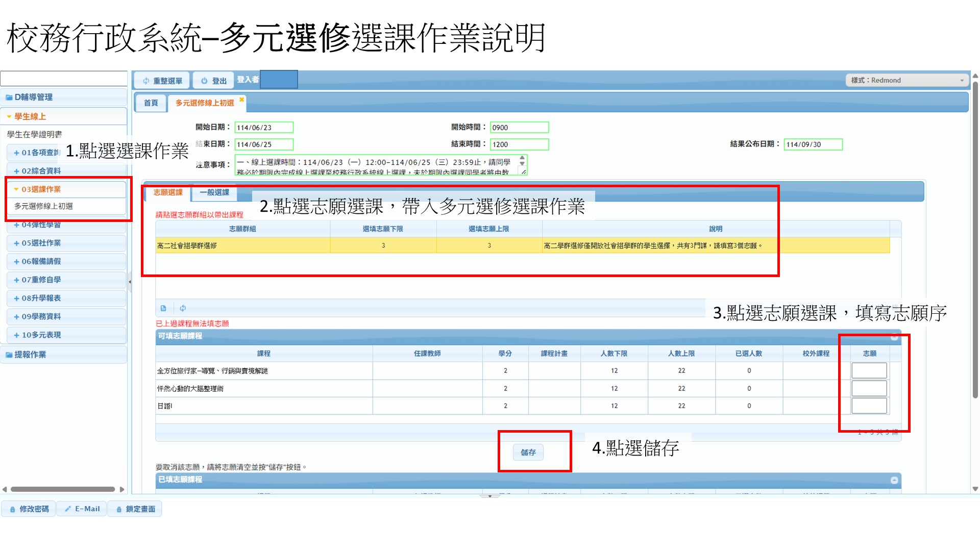Click the 志願 input for 日語I course

[869, 406]
